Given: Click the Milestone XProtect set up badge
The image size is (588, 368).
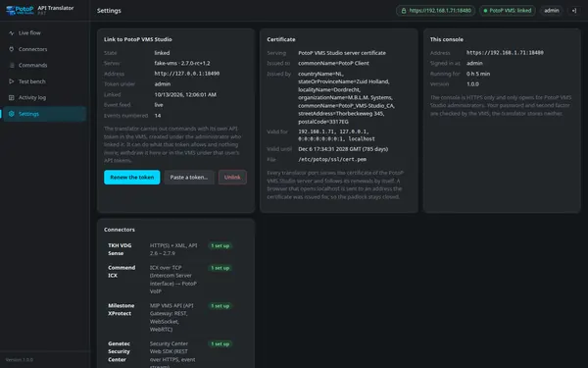Looking at the screenshot, I should click(220, 306).
